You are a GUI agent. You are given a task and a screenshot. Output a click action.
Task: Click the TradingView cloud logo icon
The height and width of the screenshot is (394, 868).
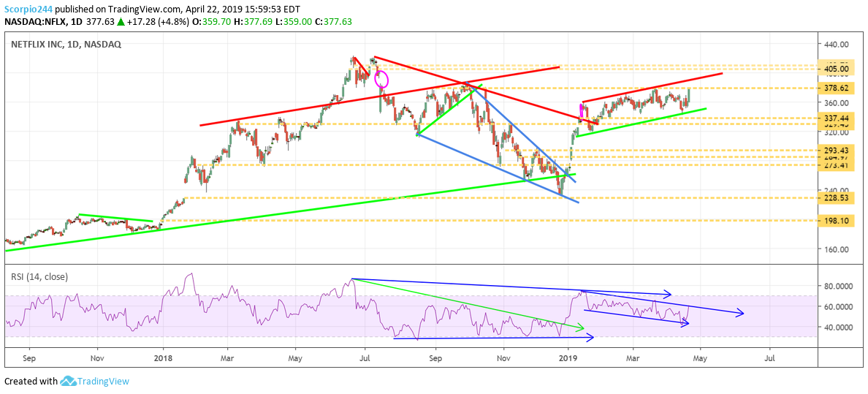pos(68,381)
